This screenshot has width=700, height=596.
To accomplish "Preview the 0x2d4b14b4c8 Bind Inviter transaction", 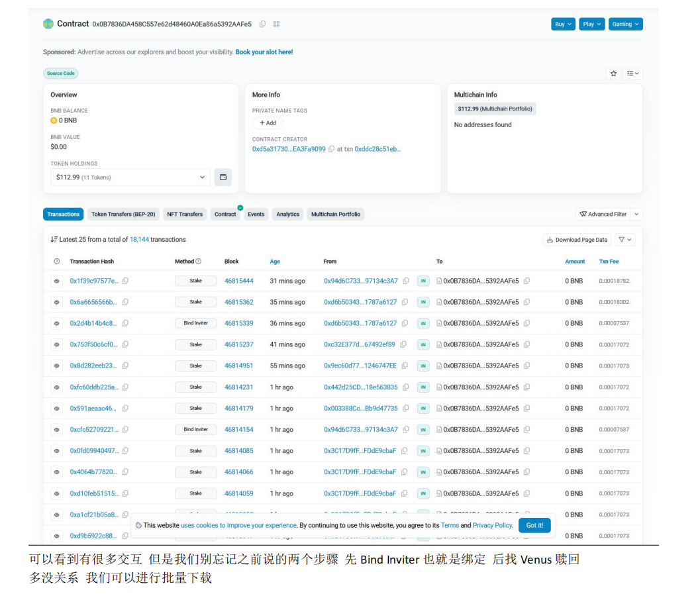I will (56, 323).
